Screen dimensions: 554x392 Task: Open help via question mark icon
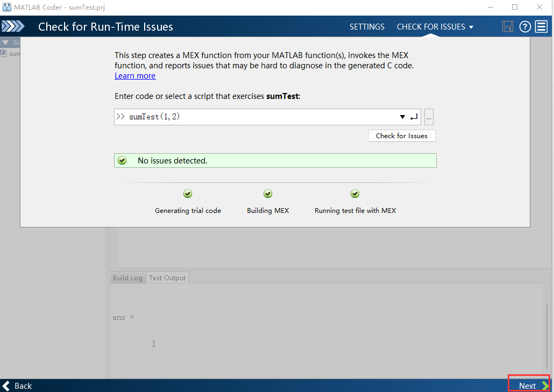click(524, 26)
